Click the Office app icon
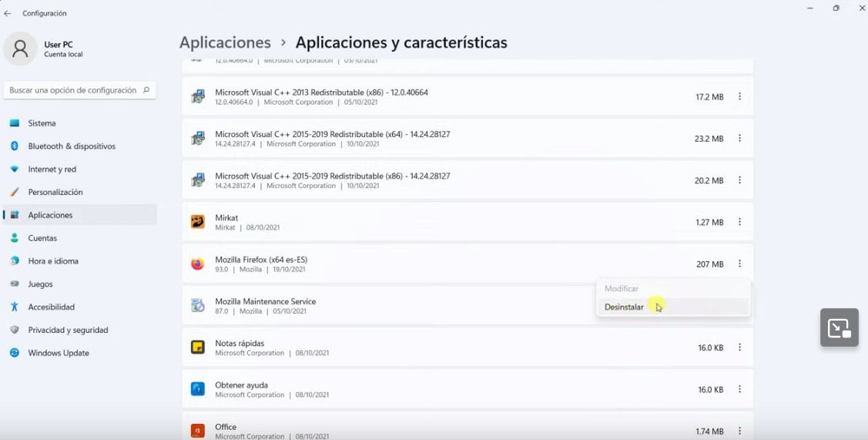The image size is (868, 440). point(198,431)
